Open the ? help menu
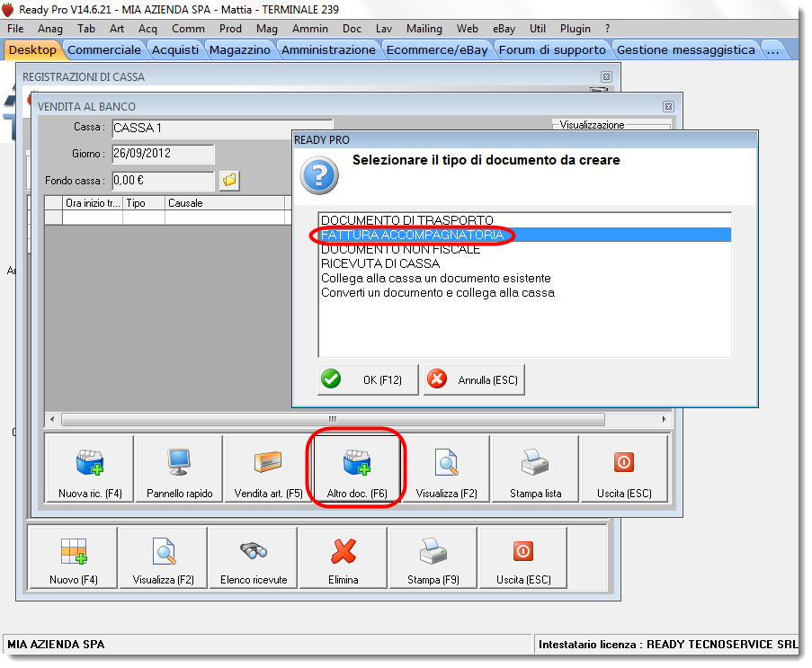The width and height of the screenshot is (812, 668). (608, 29)
